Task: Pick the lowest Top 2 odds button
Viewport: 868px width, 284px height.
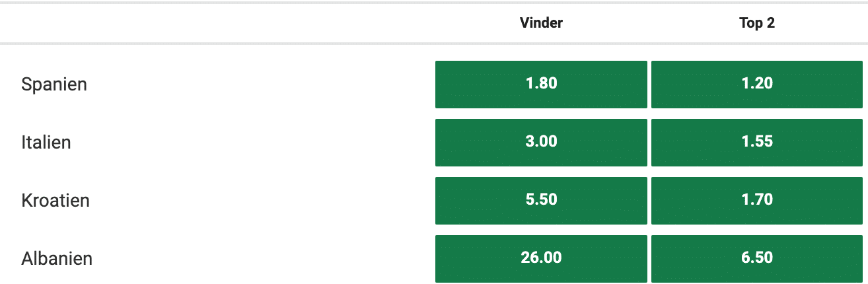Action: click(756, 84)
